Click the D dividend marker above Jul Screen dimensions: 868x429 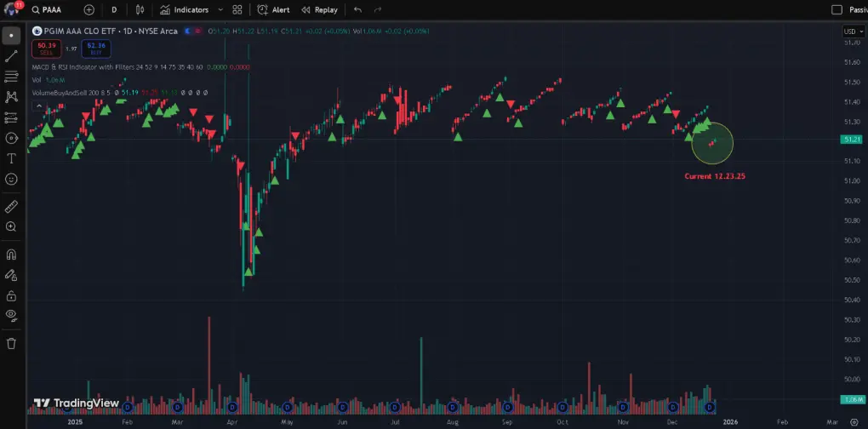394,407
